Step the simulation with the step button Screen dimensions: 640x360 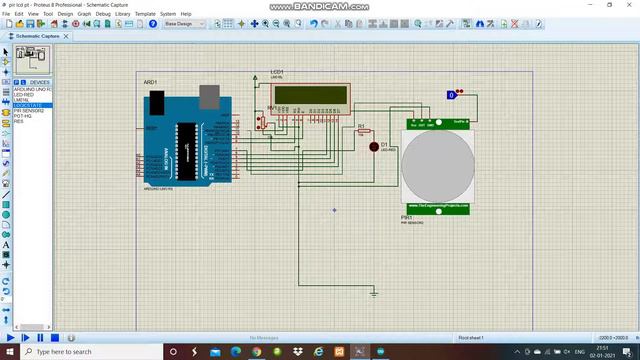coord(25,338)
